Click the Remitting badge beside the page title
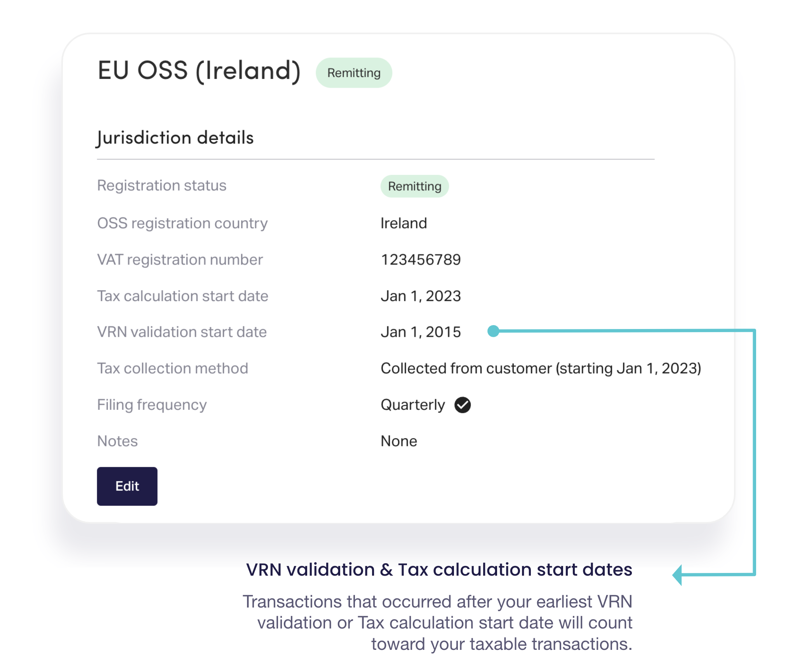 (354, 73)
